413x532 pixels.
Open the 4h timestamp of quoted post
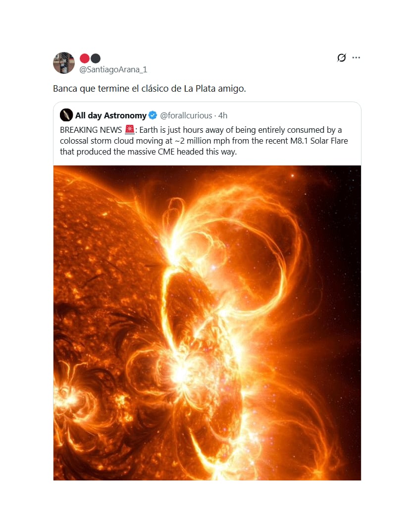tap(223, 115)
